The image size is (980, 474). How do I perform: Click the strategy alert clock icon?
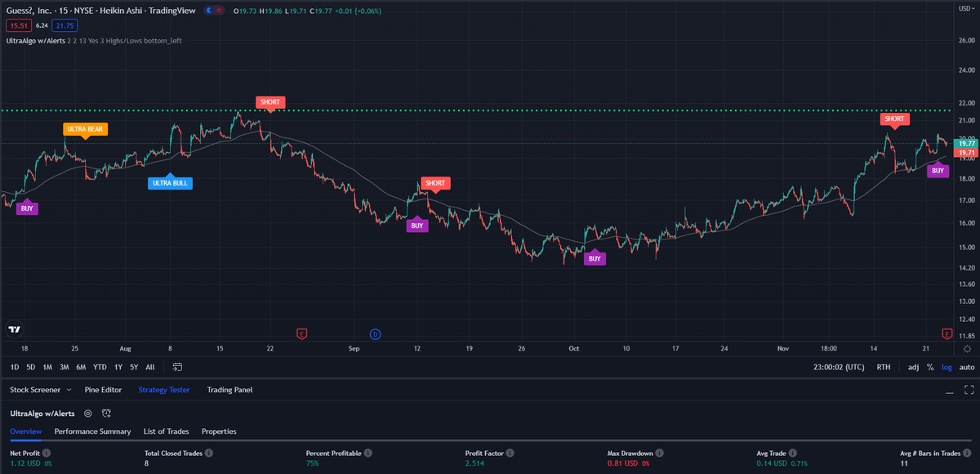coord(106,414)
